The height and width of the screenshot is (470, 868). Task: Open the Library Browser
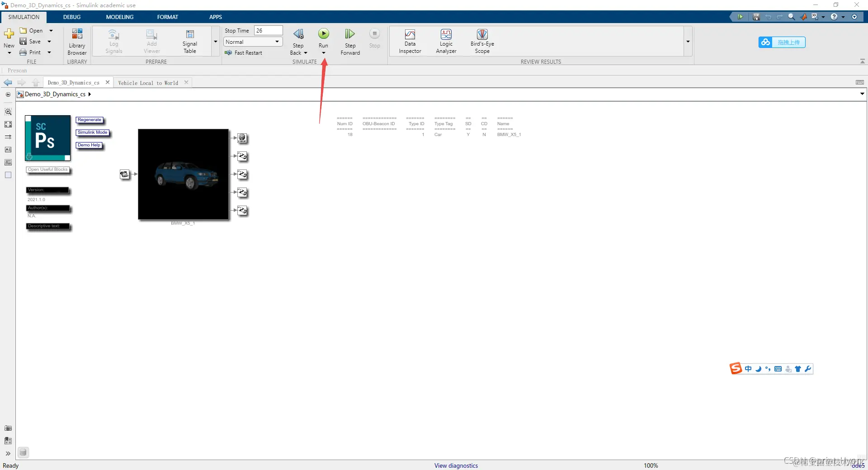[x=77, y=42]
